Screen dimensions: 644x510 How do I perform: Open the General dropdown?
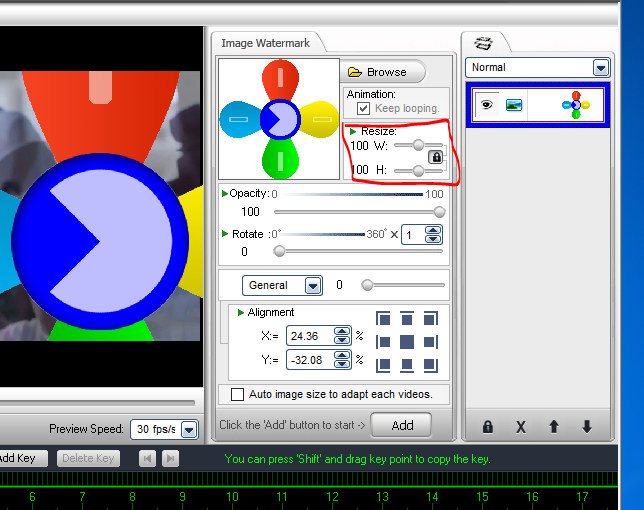(x=313, y=285)
